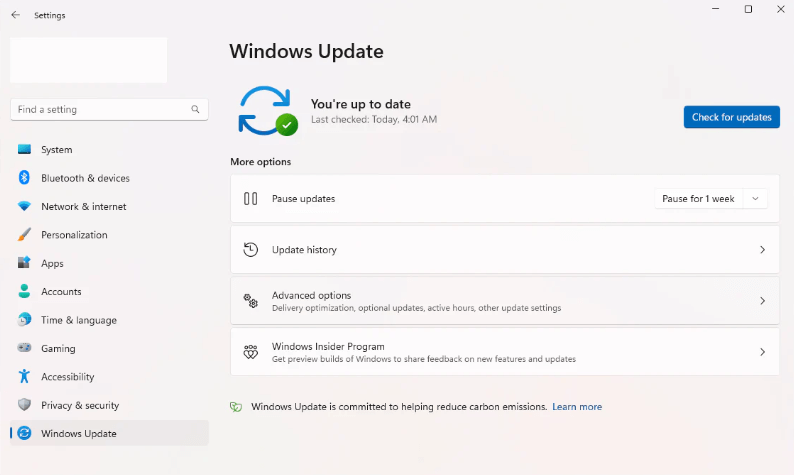Click the pause bars icon beside Pause updates
Image resolution: width=794 pixels, height=475 pixels.
click(251, 199)
